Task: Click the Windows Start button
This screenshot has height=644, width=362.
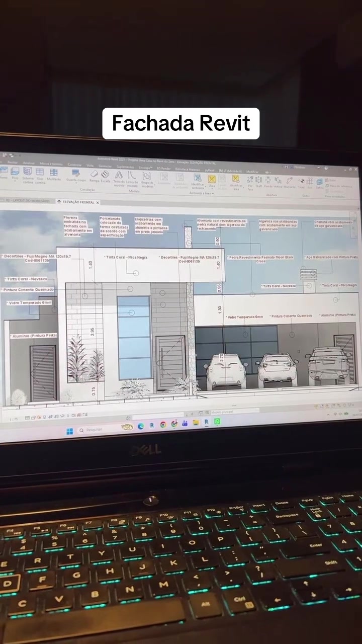Action: [x=69, y=431]
